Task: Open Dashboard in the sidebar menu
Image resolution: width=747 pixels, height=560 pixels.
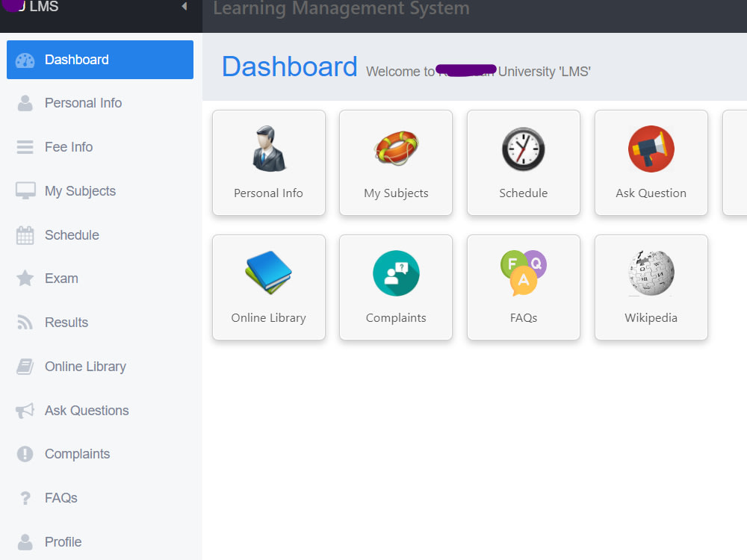Action: pyautogui.click(x=100, y=60)
